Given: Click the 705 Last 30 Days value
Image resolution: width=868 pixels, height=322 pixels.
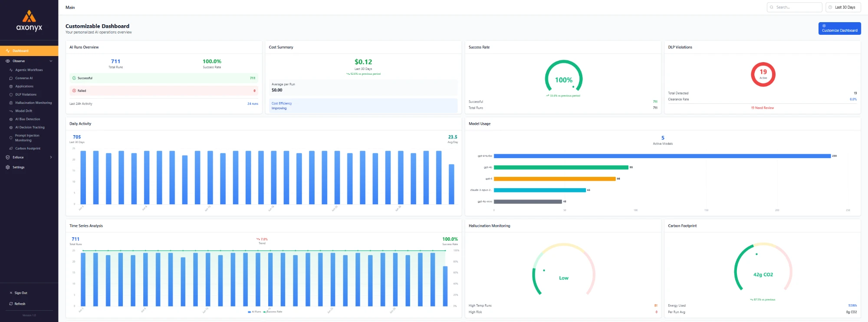Looking at the screenshot, I should [x=77, y=137].
